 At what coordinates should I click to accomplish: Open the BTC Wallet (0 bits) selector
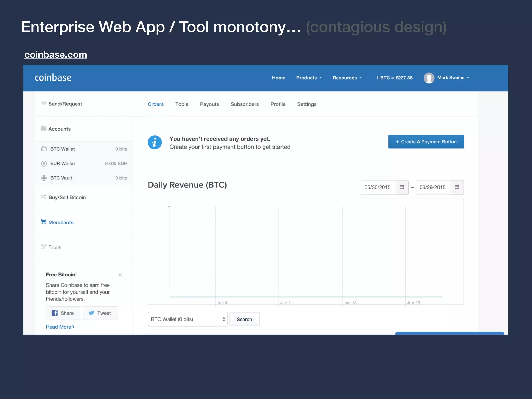click(x=188, y=319)
